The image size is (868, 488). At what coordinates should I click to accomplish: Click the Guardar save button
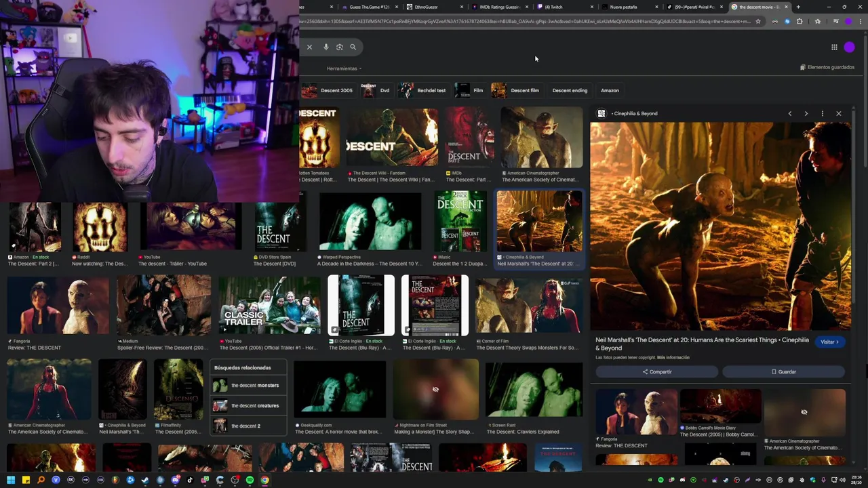(783, 371)
